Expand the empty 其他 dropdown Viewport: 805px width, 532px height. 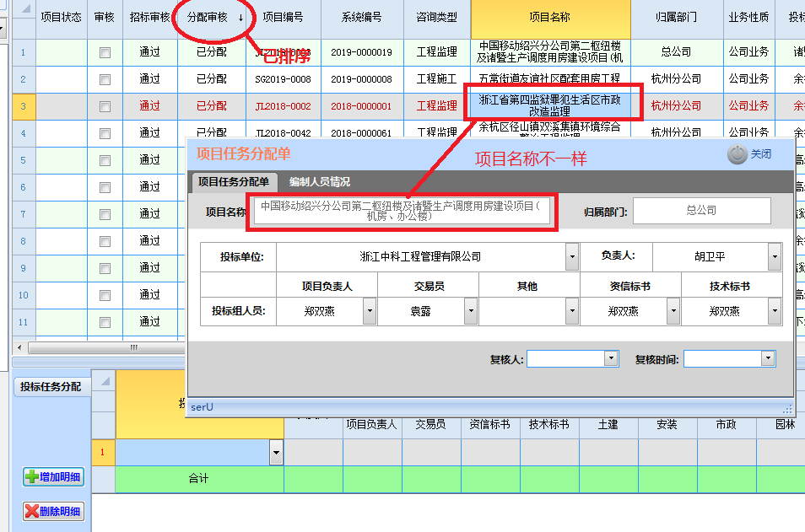[x=572, y=311]
